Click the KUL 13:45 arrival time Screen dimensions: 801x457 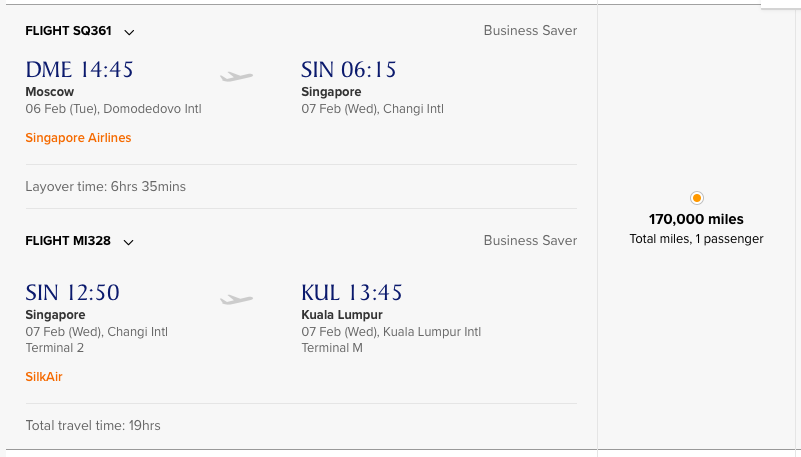[351, 293]
